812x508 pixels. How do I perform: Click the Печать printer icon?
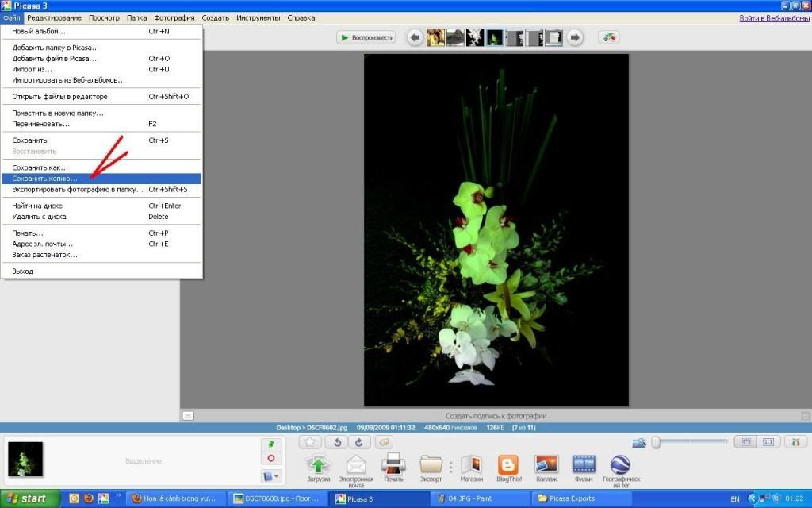coord(393,465)
